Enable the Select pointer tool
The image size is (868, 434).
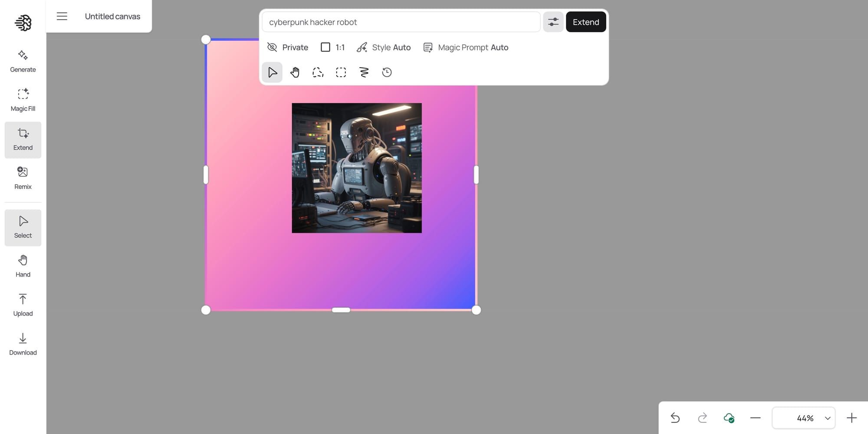272,72
